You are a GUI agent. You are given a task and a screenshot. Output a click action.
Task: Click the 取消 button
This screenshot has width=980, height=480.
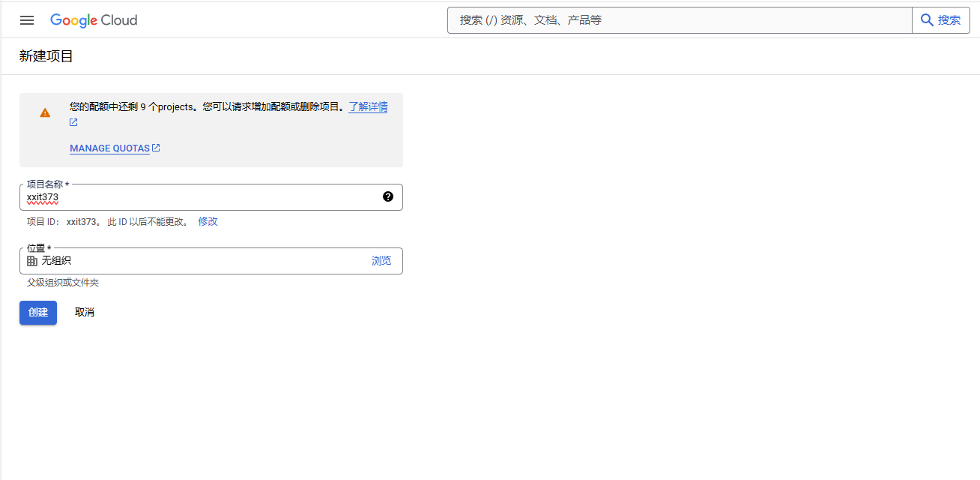click(x=85, y=313)
